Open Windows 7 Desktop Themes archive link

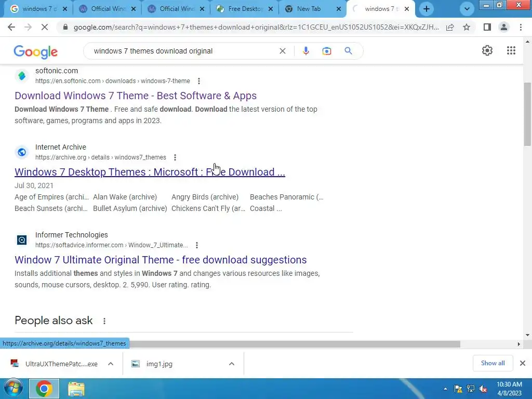pyautogui.click(x=150, y=172)
